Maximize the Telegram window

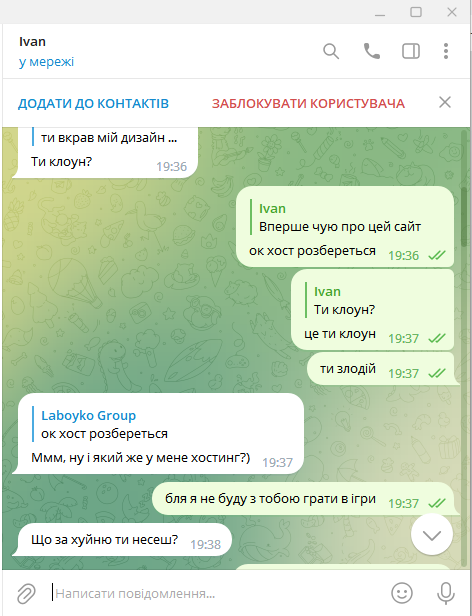(416, 12)
